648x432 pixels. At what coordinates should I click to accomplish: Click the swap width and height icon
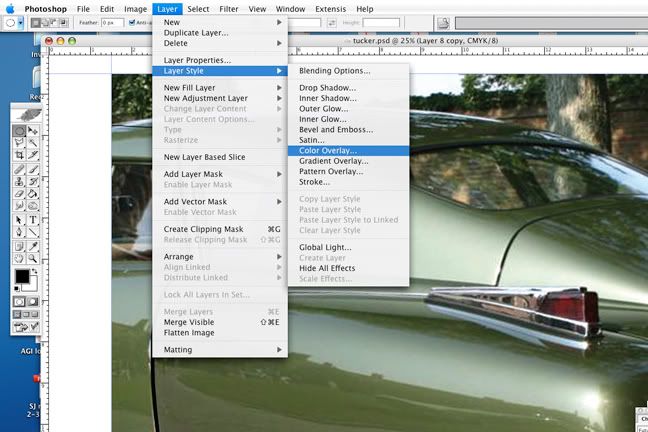[332, 23]
